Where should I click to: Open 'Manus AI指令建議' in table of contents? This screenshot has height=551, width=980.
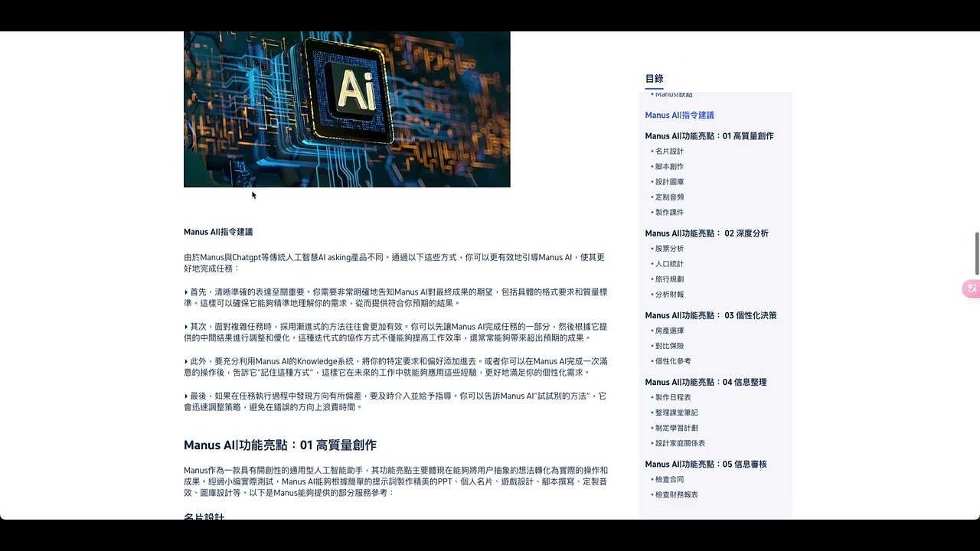pyautogui.click(x=679, y=116)
